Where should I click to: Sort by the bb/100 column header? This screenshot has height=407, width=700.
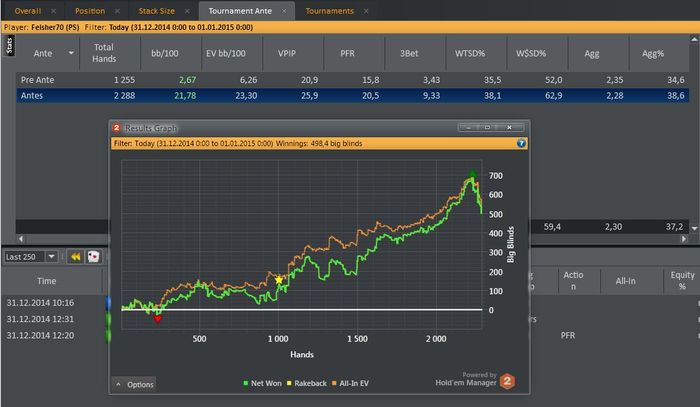tap(165, 53)
